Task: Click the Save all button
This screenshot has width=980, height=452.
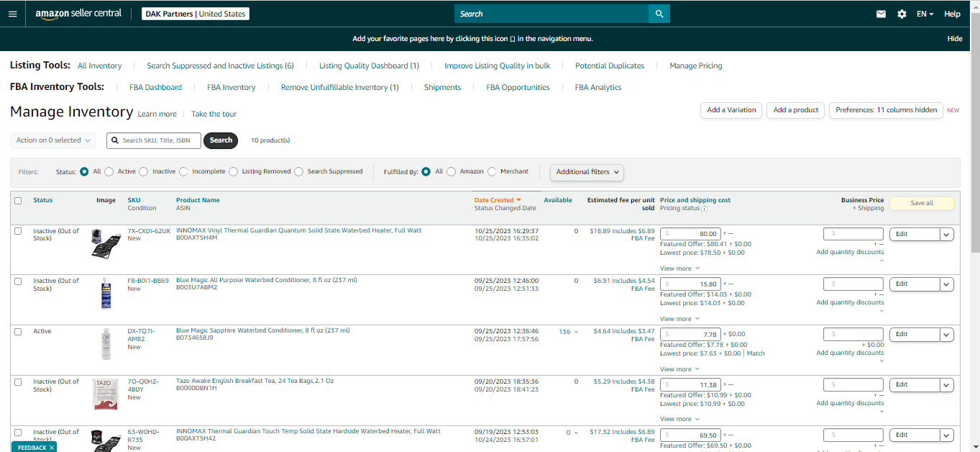Action: pos(922,203)
